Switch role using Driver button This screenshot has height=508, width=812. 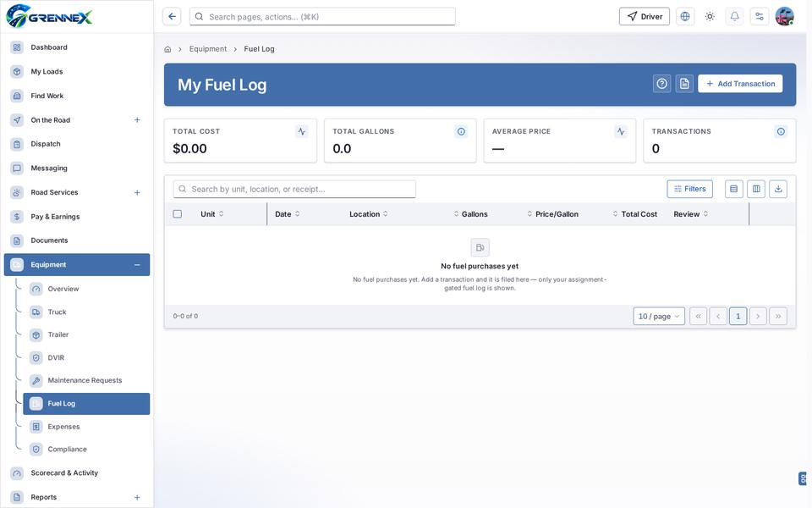(x=645, y=17)
